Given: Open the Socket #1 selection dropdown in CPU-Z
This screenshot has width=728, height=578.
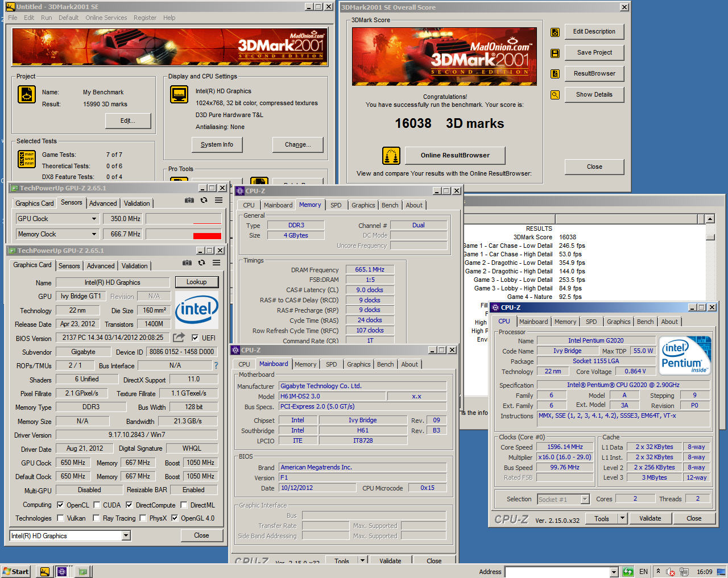Looking at the screenshot, I should pos(585,499).
